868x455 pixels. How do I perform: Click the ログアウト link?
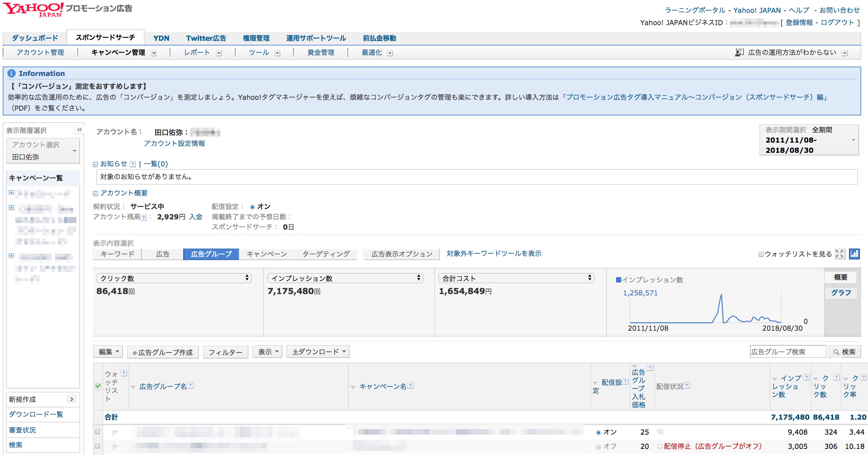[x=837, y=22]
